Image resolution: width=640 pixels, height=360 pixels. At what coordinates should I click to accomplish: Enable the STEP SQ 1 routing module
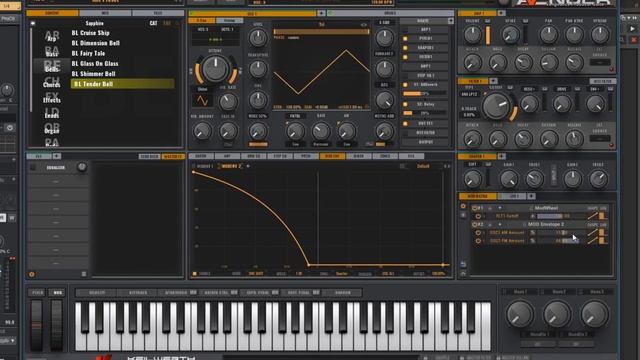[405, 76]
